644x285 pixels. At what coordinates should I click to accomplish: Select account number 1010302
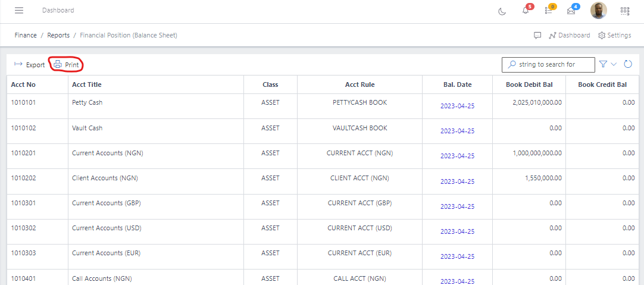click(23, 228)
